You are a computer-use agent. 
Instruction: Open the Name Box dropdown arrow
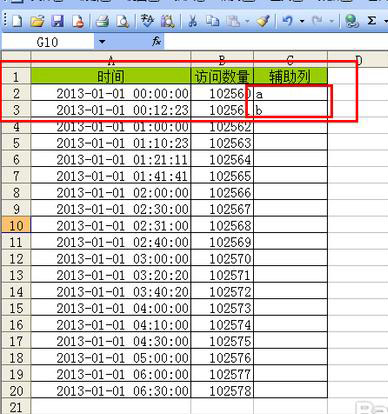pyautogui.click(x=102, y=42)
